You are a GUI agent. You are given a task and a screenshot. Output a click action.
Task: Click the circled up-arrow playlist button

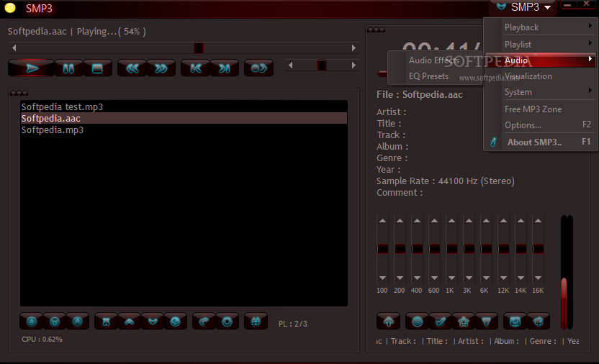[x=32, y=322]
